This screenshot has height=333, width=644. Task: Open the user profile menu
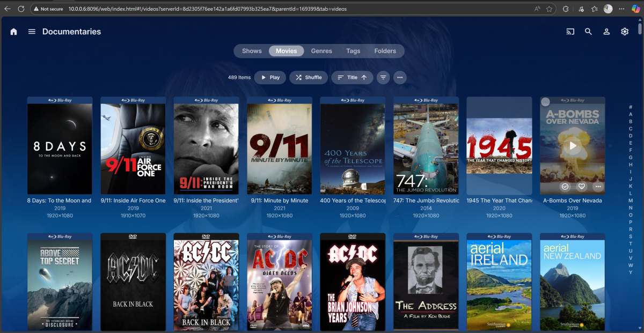point(606,32)
